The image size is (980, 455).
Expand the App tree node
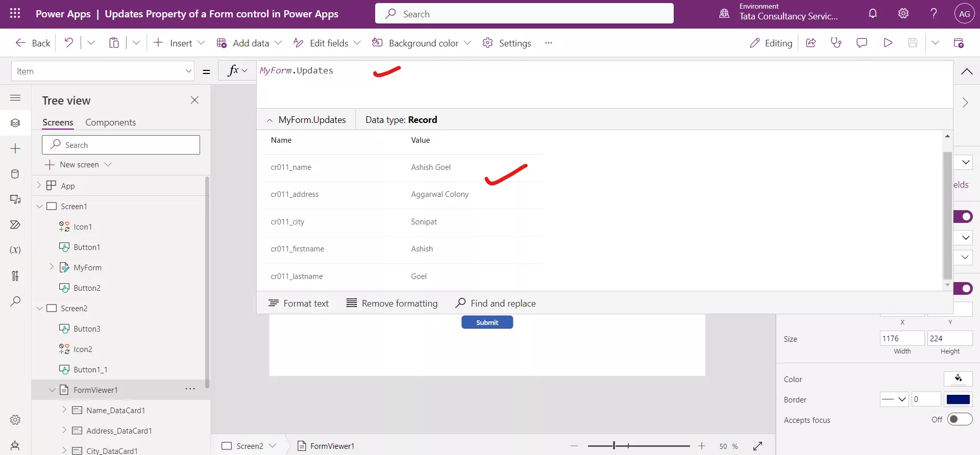(39, 186)
